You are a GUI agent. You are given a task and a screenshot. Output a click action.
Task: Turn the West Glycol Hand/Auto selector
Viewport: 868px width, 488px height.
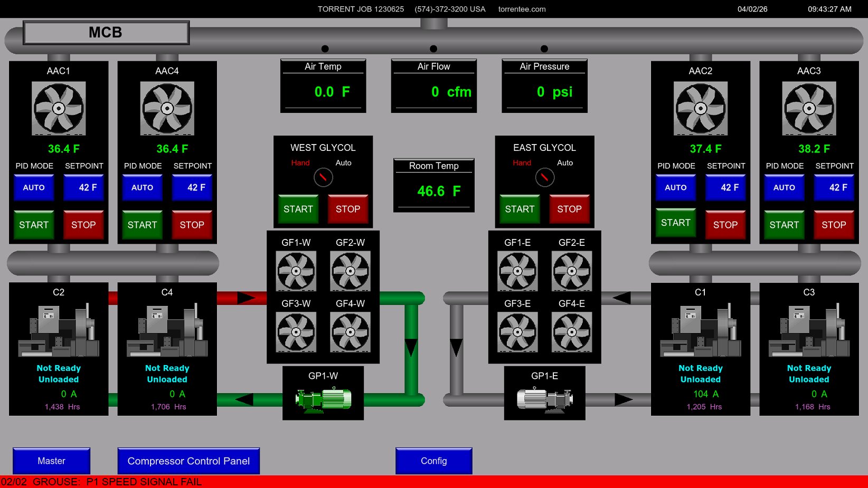click(323, 177)
